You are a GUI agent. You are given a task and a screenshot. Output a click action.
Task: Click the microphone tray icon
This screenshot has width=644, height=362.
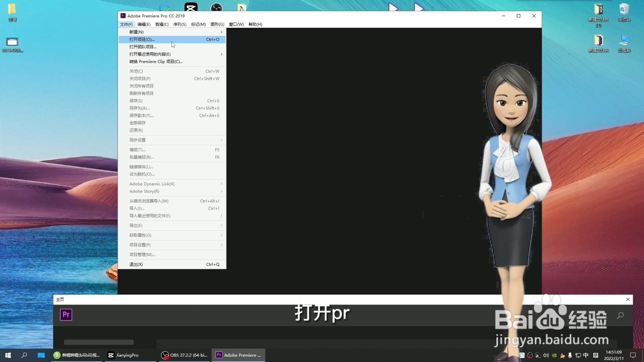[x=570, y=355]
